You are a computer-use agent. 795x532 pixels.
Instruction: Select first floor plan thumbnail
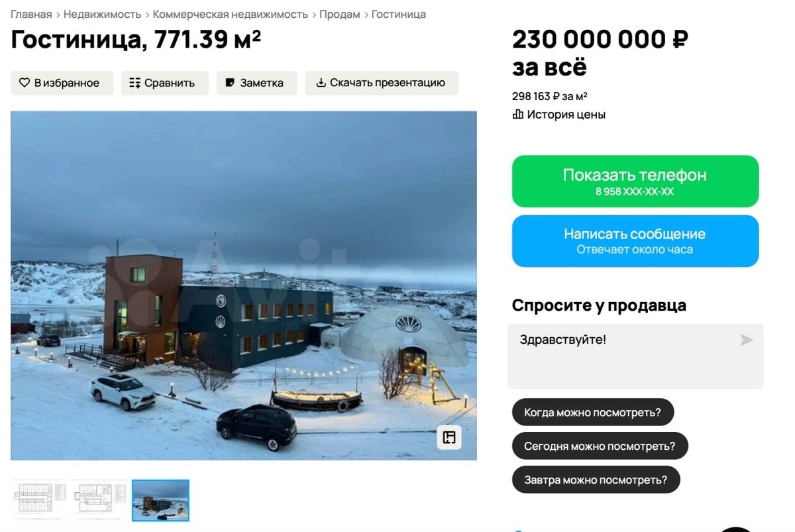point(39,500)
